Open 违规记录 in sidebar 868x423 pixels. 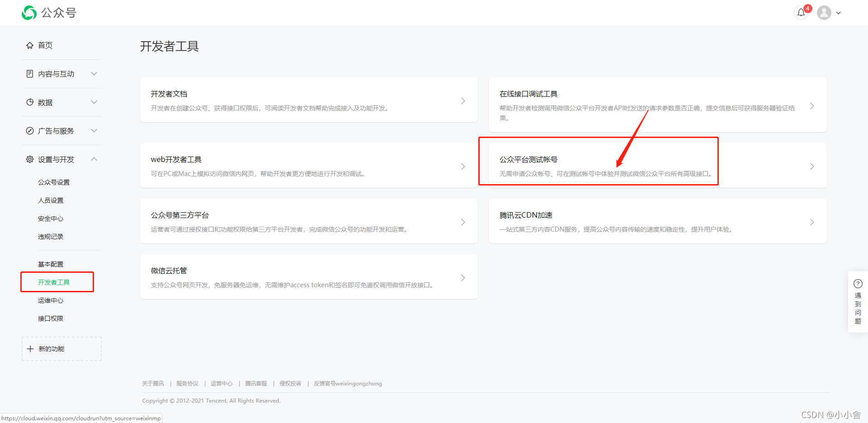click(x=51, y=237)
